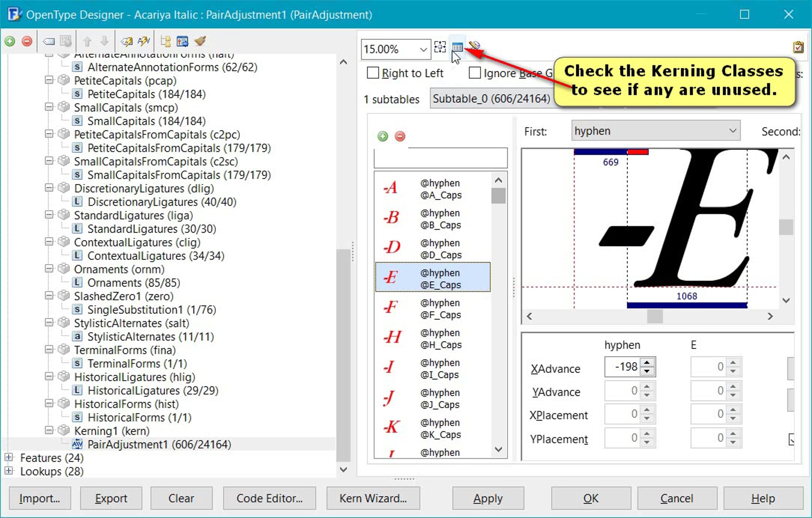Click the Kern Wizard... button
Viewport: 812px width, 518px height.
pyautogui.click(x=373, y=498)
